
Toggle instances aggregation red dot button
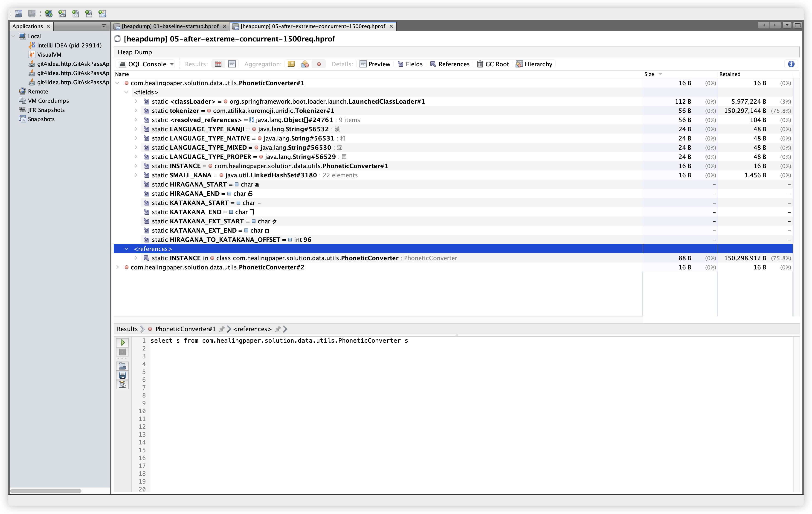coord(319,64)
